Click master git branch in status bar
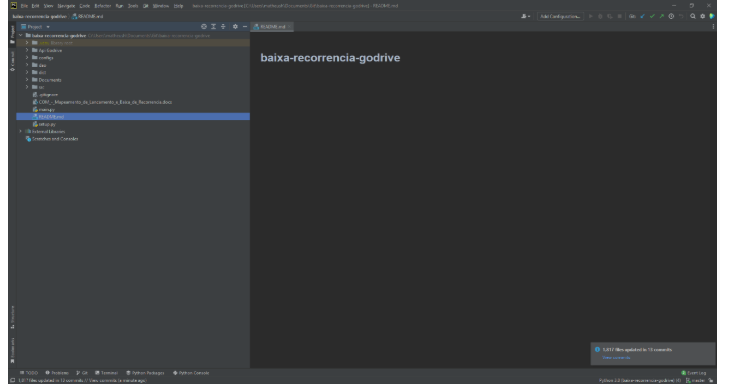 696,380
